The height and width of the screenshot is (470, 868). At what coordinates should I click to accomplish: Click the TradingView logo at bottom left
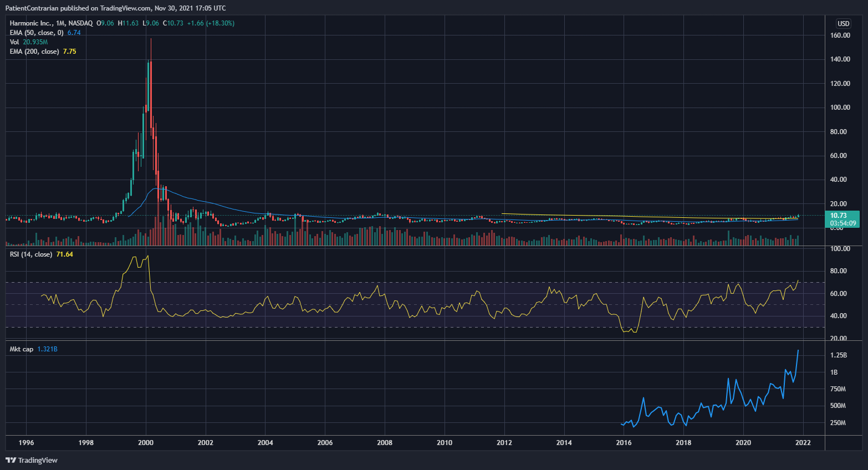point(32,460)
